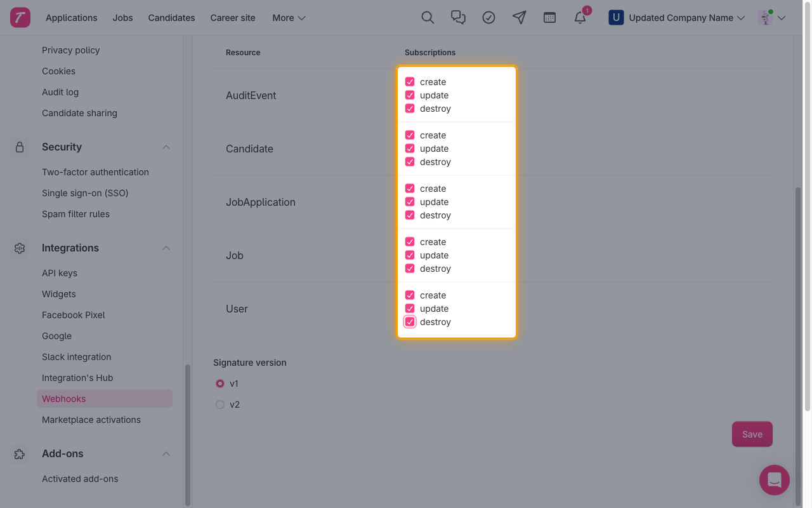Uncheck JobApplication destroy checkbox
Viewport: 812px width, 508px height.
410,215
